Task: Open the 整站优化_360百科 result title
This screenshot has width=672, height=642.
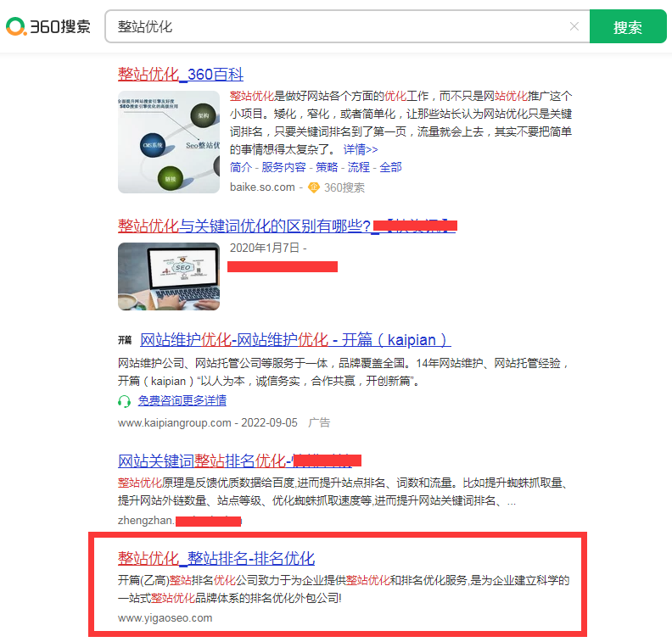Action: pyautogui.click(x=181, y=74)
